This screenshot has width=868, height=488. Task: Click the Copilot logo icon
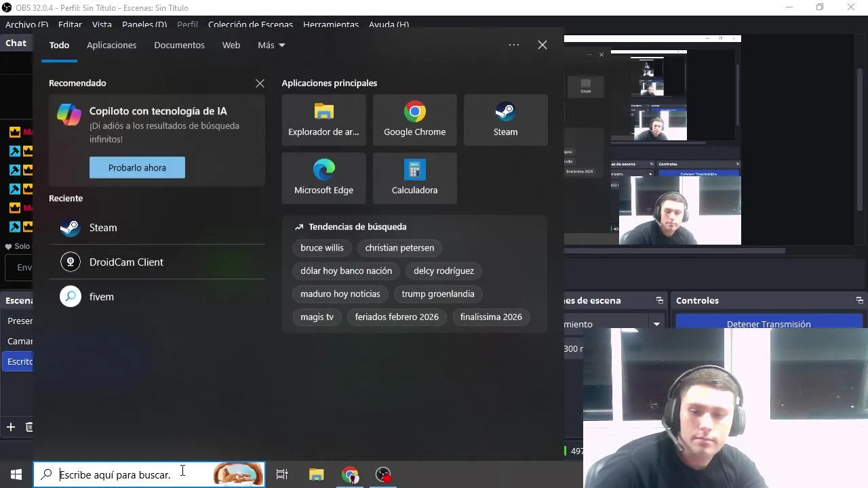[69, 115]
